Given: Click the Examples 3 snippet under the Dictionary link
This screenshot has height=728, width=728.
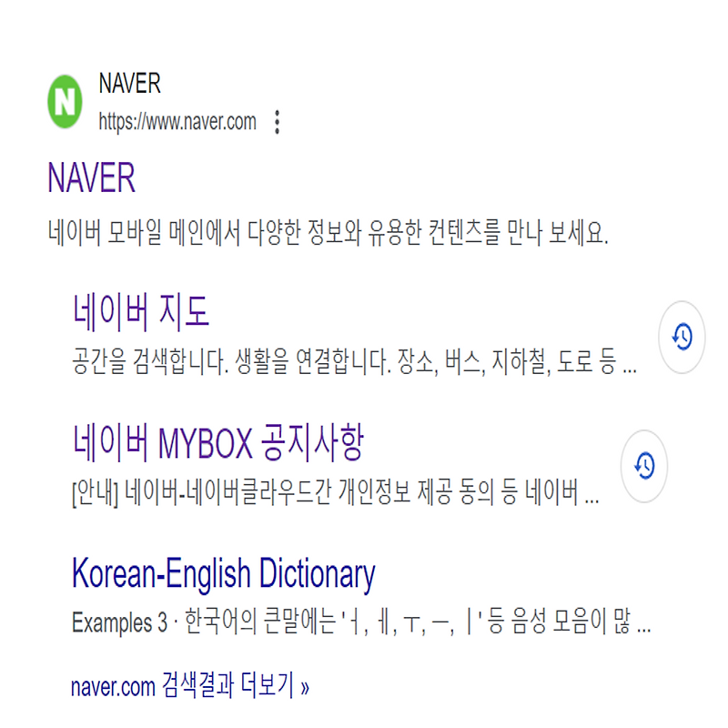Looking at the screenshot, I should [x=361, y=622].
